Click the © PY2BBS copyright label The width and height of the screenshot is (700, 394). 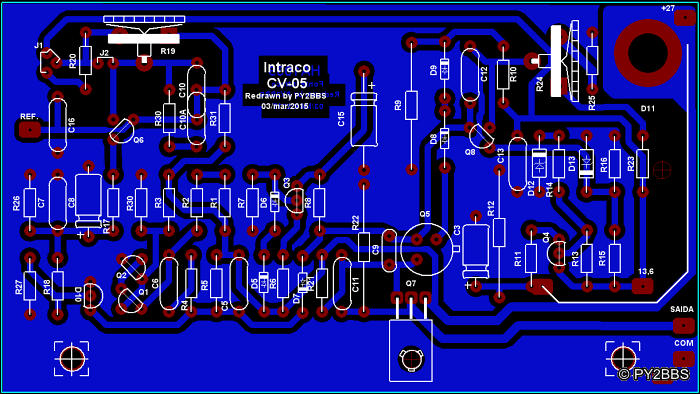point(654,374)
